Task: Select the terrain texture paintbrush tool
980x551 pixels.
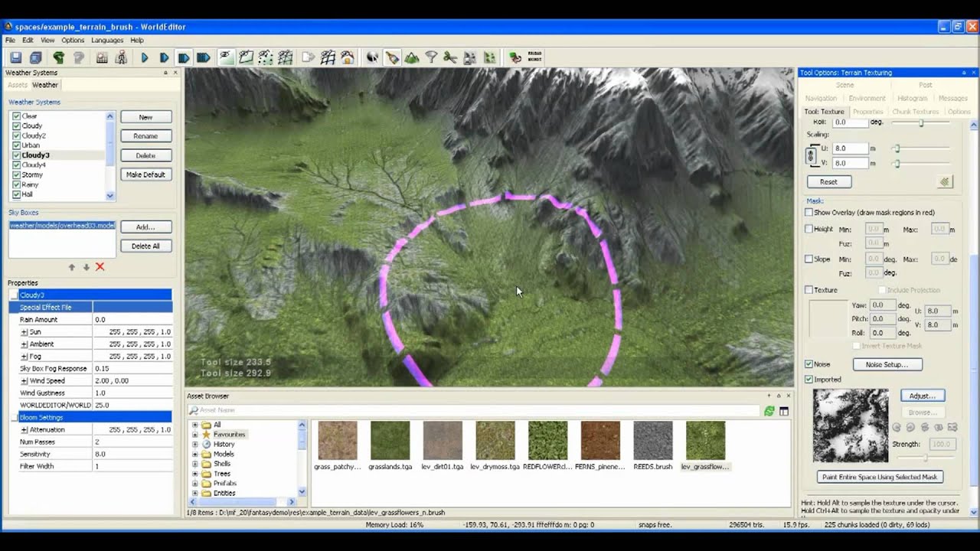Action: click(392, 57)
